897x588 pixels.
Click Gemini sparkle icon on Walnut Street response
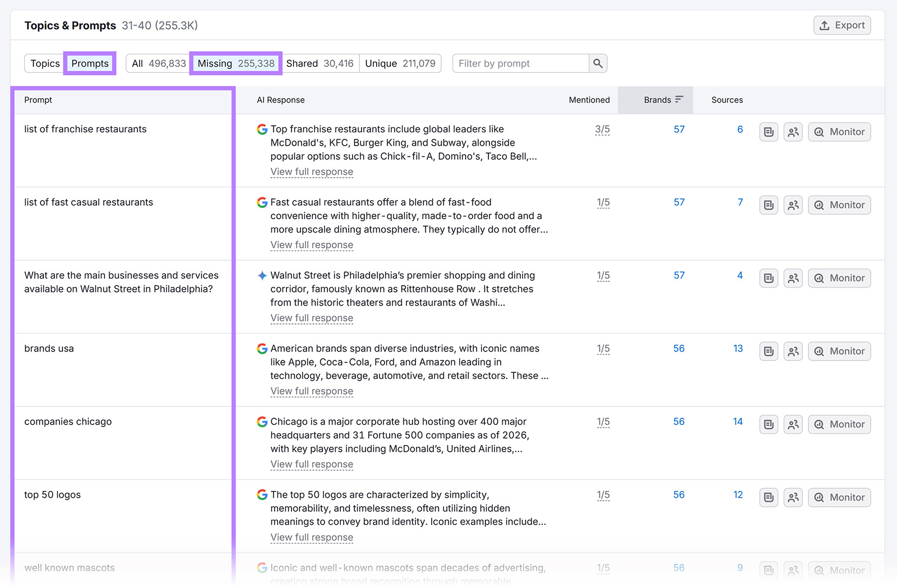(262, 275)
